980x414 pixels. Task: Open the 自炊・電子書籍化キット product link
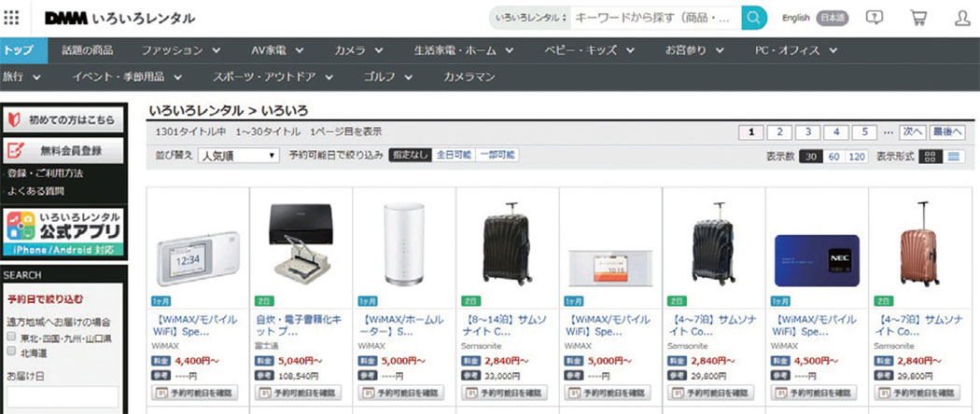tap(299, 325)
